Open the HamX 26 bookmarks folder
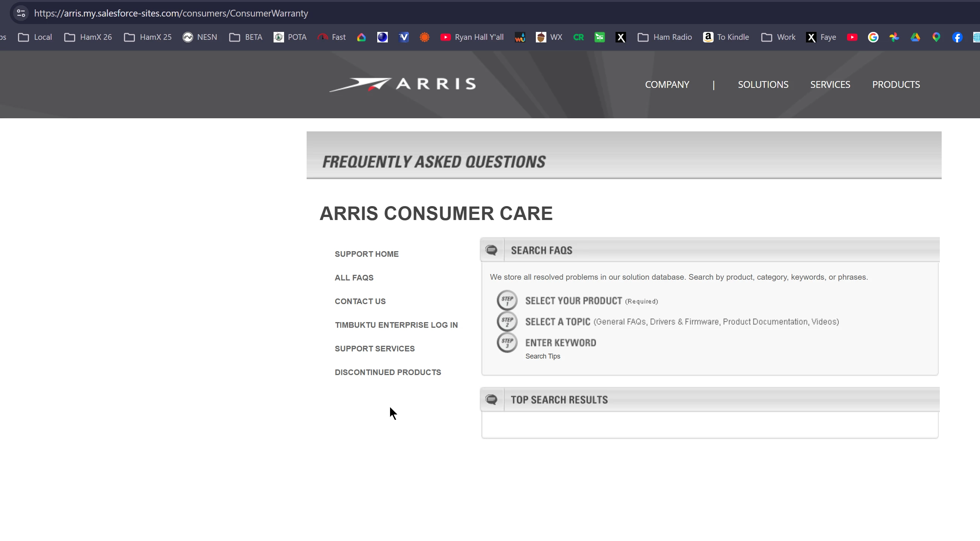Image resolution: width=980 pixels, height=541 pixels. (x=88, y=37)
